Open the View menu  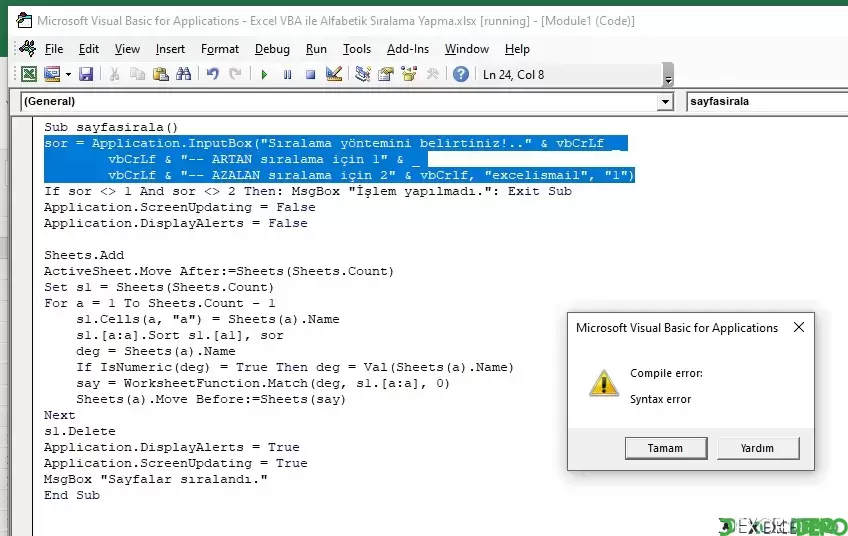pyautogui.click(x=127, y=49)
